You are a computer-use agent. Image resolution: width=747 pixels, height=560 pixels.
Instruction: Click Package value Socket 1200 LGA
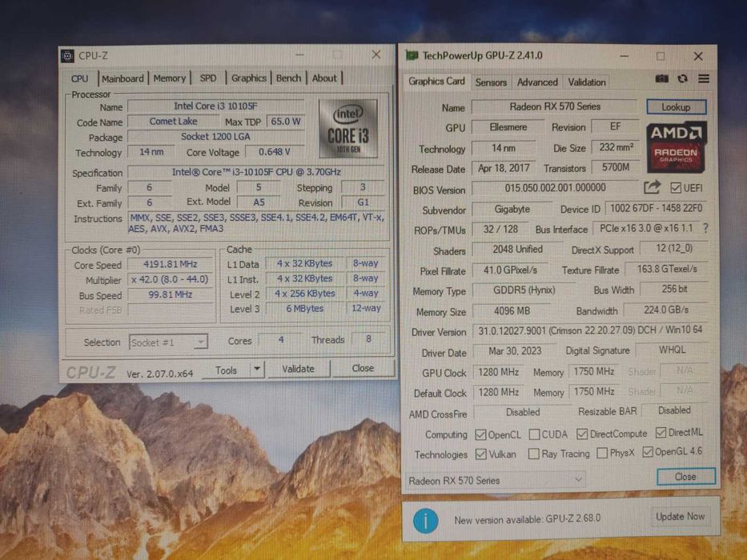coord(215,137)
